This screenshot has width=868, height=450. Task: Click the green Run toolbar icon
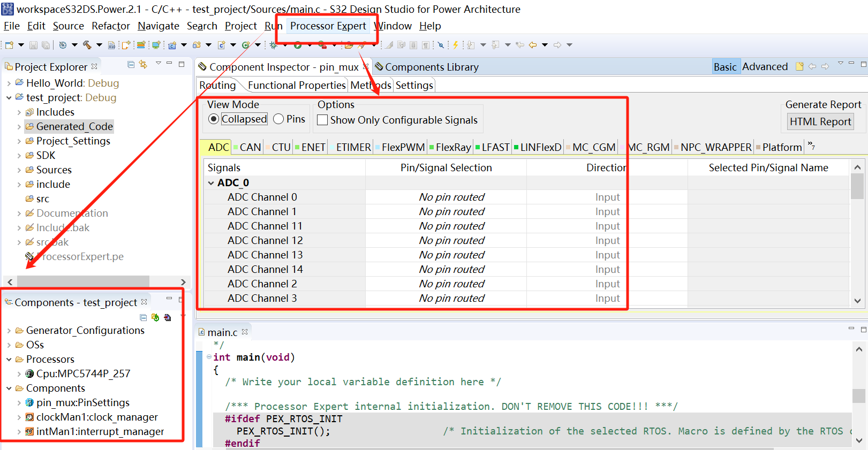point(298,45)
